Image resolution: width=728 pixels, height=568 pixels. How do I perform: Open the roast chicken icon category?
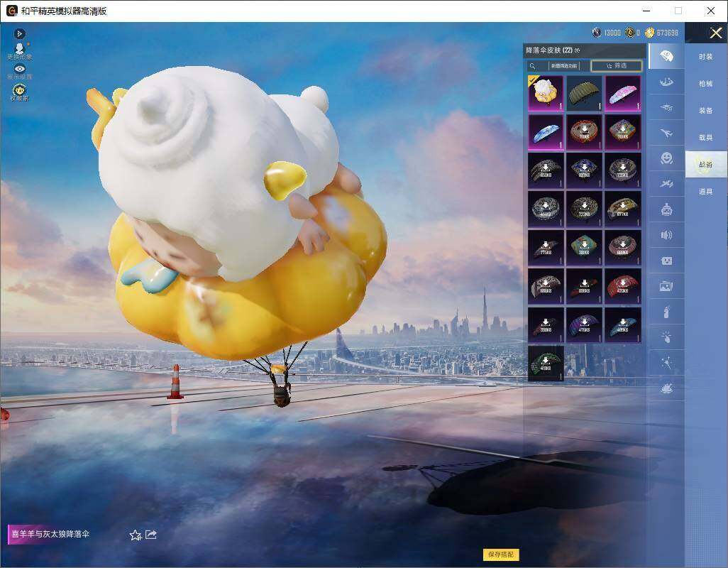pyautogui.click(x=666, y=388)
